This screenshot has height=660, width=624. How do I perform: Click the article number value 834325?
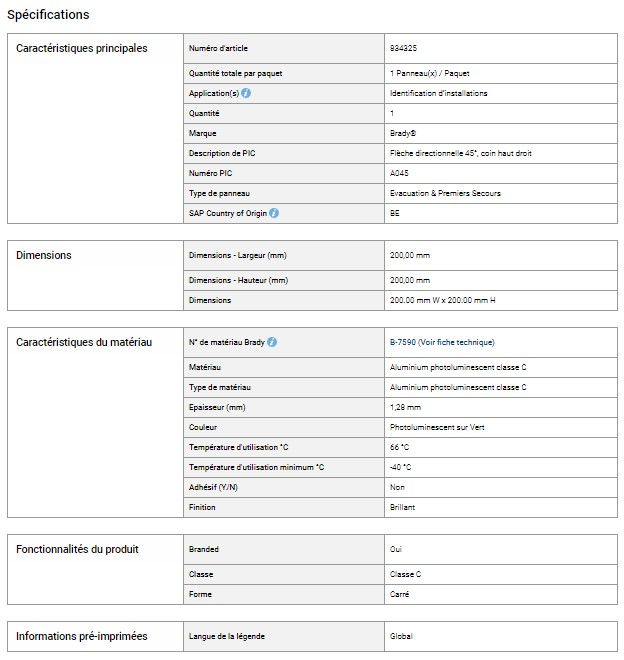(x=404, y=48)
